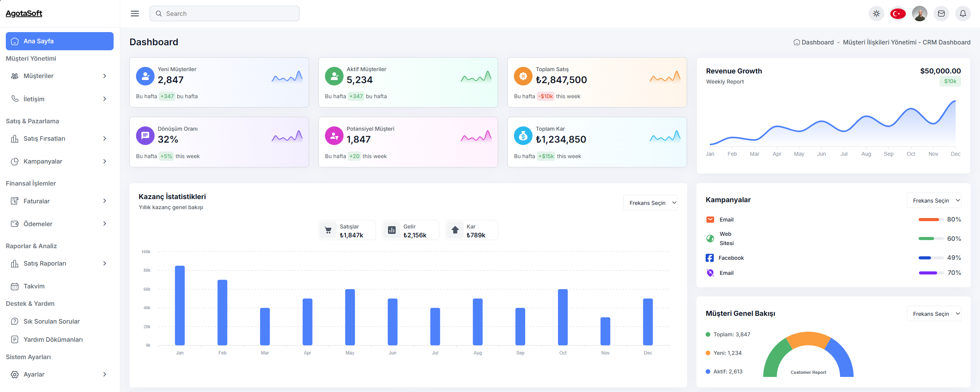Click the Faturalar invoice icon

point(15,201)
